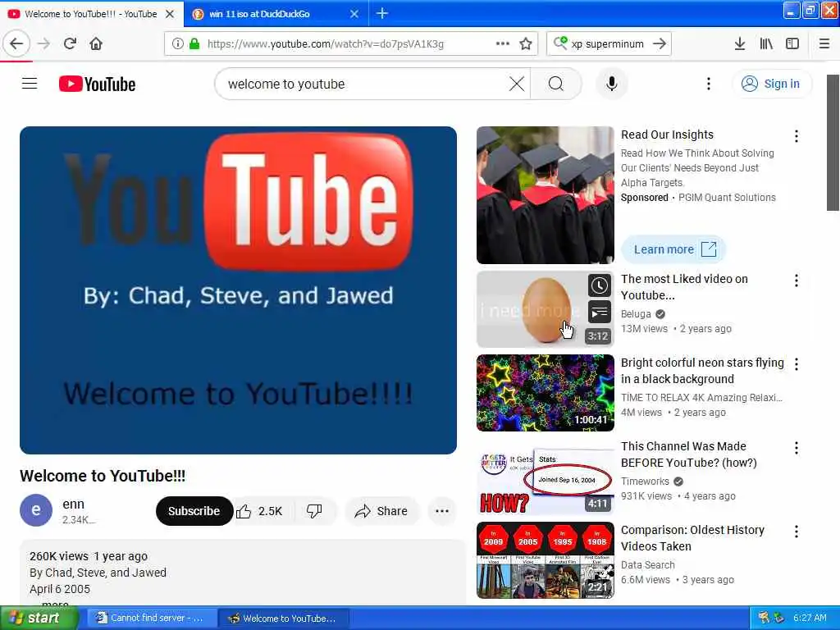Screen dimensions: 840x630
Task: Open The most Liked video on Youtube title
Action: click(x=684, y=287)
